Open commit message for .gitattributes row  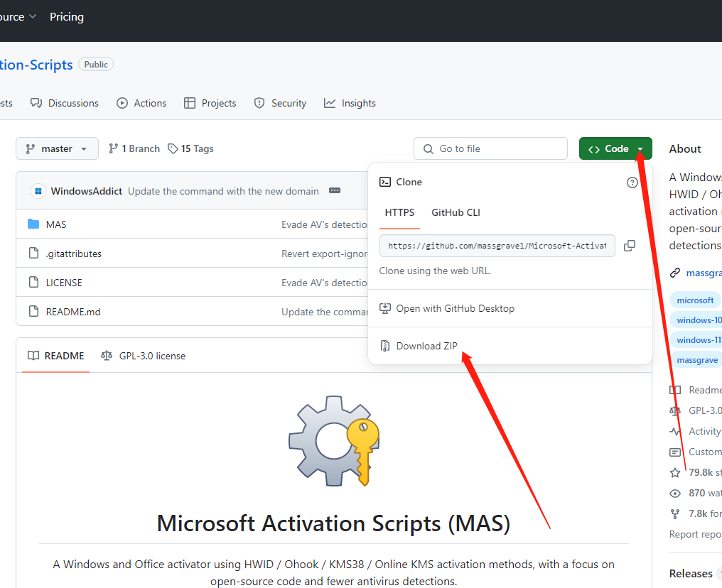pyautogui.click(x=325, y=254)
